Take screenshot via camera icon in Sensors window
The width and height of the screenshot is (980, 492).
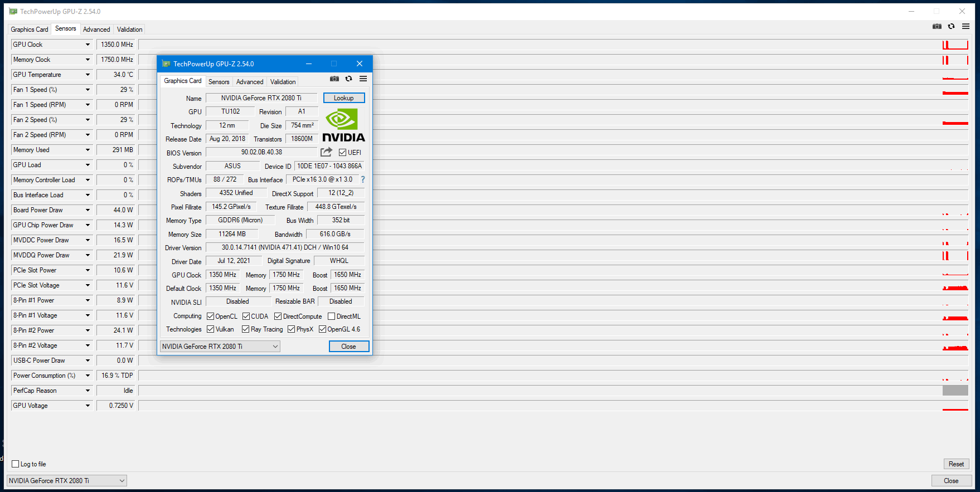pos(937,26)
